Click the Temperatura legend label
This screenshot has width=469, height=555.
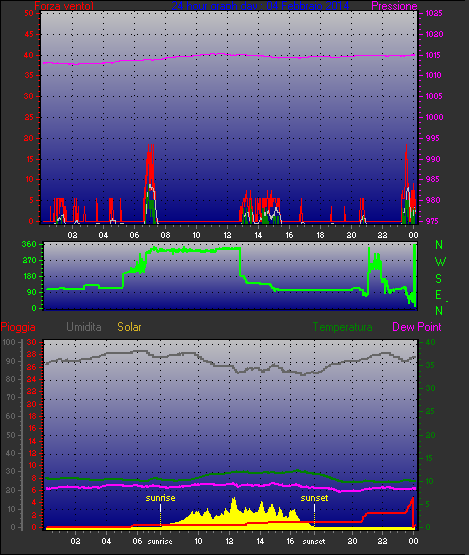342,327
